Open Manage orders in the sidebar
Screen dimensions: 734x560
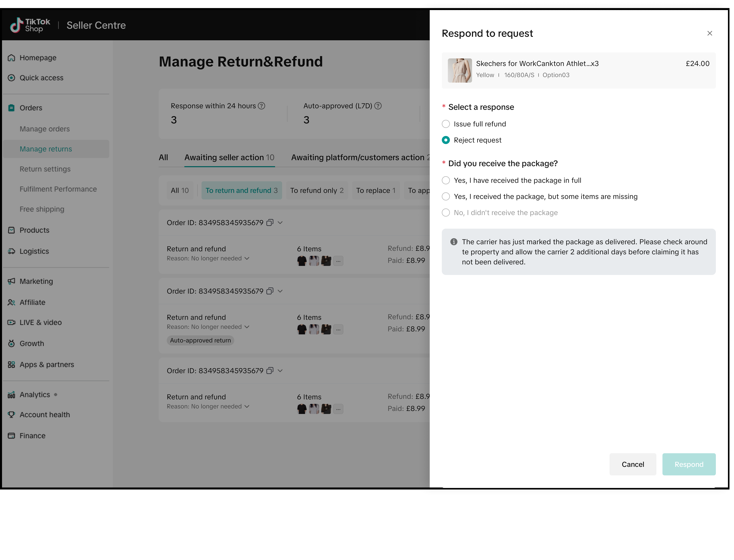(x=45, y=129)
